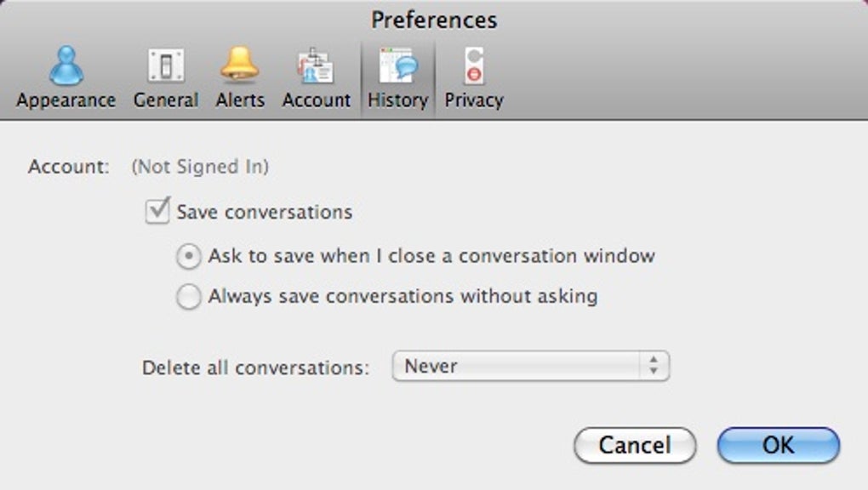868x490 pixels.
Task: Open the Privacy door-hanger icon
Action: pos(474,66)
